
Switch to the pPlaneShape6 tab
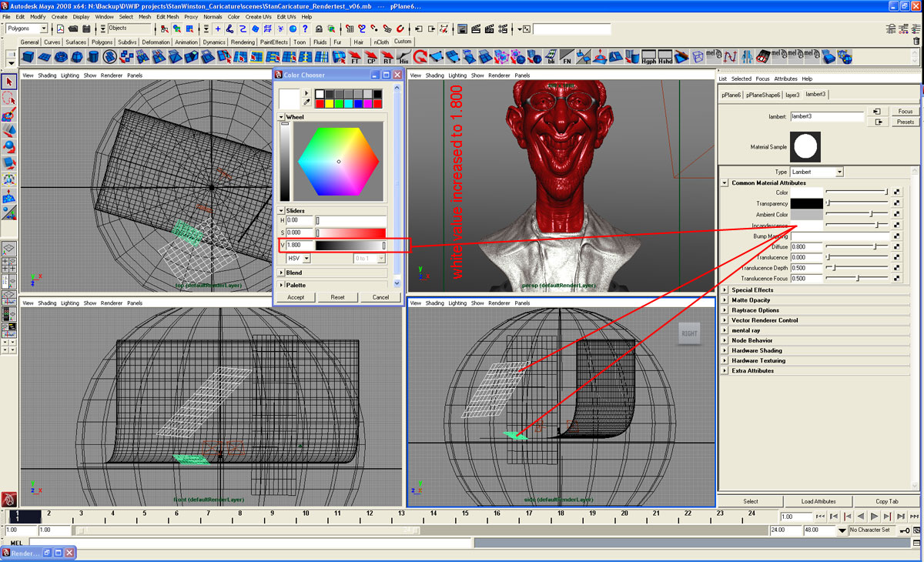[x=762, y=95]
